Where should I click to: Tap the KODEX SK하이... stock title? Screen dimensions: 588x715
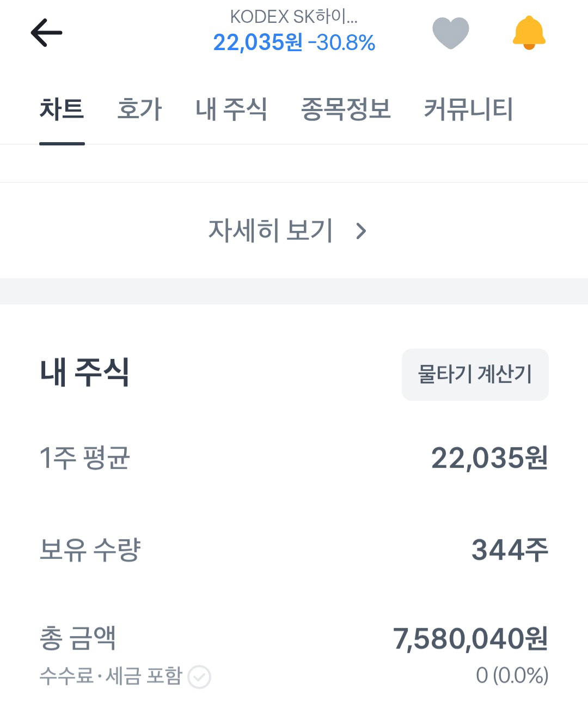pyautogui.click(x=294, y=16)
